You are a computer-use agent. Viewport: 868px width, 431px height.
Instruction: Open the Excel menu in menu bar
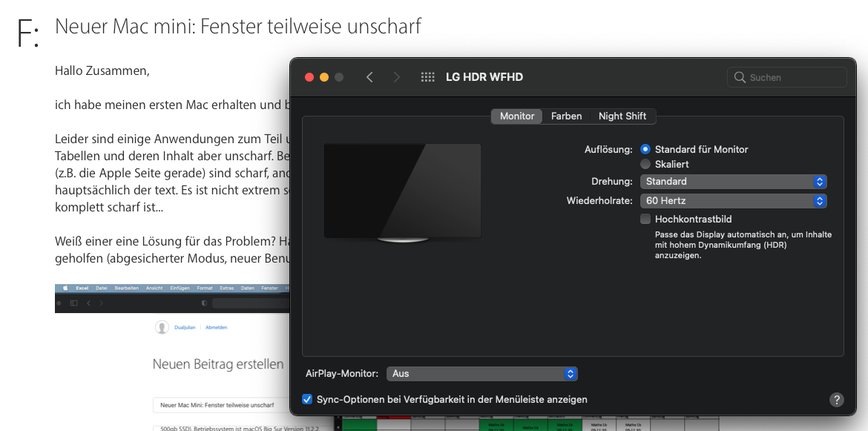[82, 289]
